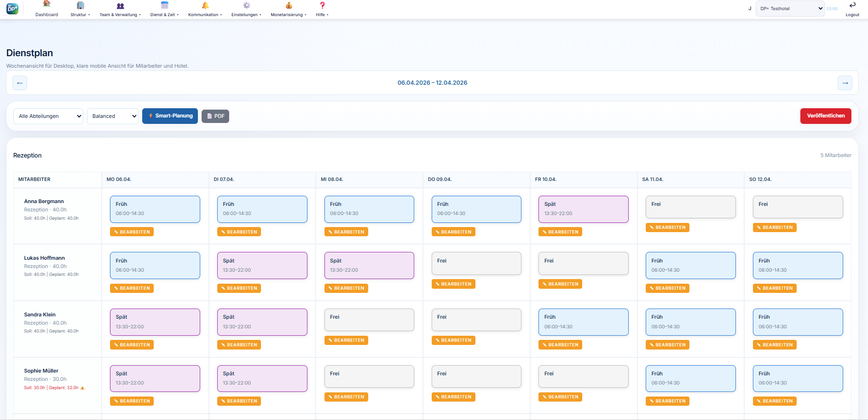Click the Struktur building icon
The image size is (868, 420).
click(x=80, y=5)
